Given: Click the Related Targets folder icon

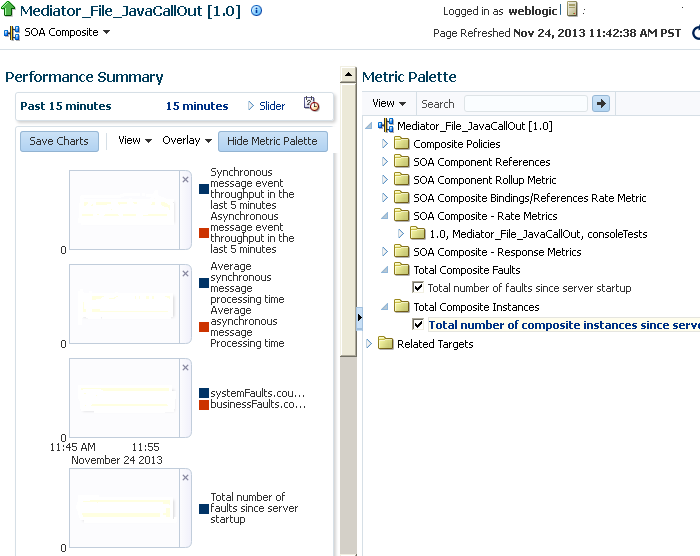Looking at the screenshot, I should 385,343.
